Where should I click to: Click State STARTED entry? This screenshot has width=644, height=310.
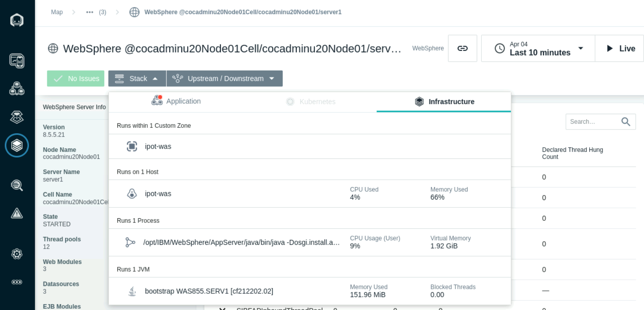57,220
